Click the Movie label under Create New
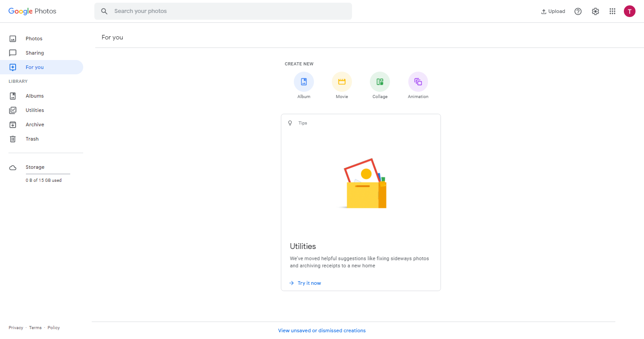The height and width of the screenshot is (339, 644). pos(342,97)
